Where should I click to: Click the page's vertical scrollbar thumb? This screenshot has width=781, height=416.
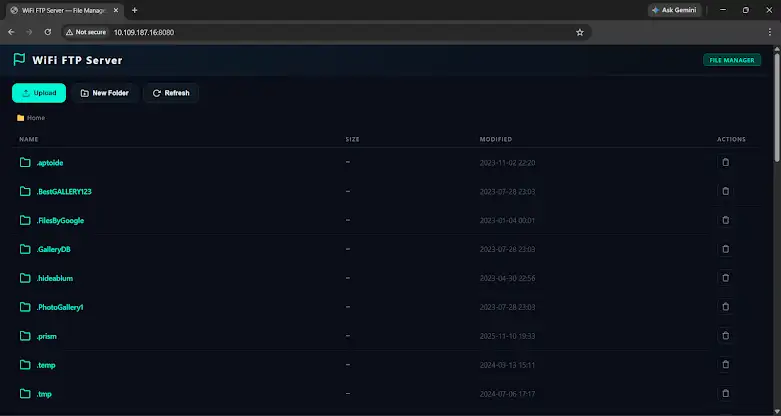click(x=777, y=107)
